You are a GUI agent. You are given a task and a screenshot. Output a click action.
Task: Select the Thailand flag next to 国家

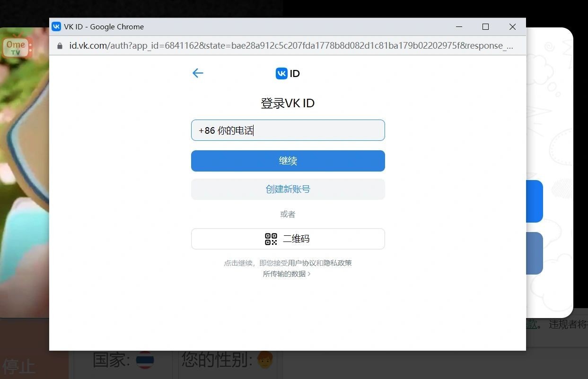144,361
